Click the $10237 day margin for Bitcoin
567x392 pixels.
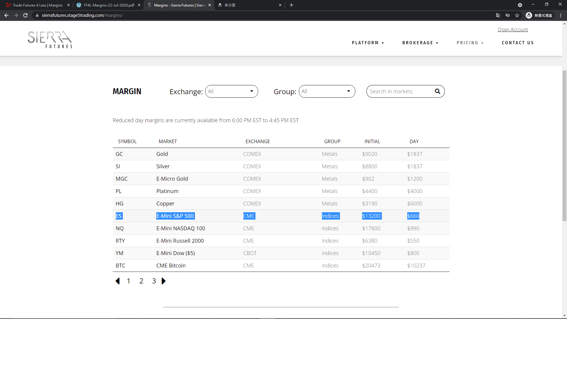(x=416, y=266)
